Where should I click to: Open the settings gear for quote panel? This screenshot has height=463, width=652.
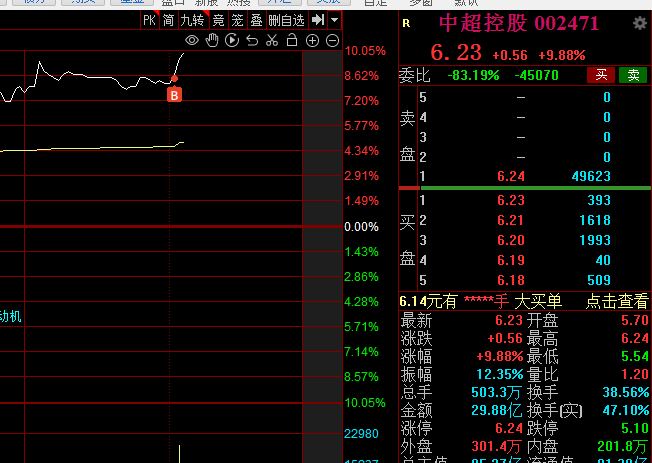coord(639,23)
